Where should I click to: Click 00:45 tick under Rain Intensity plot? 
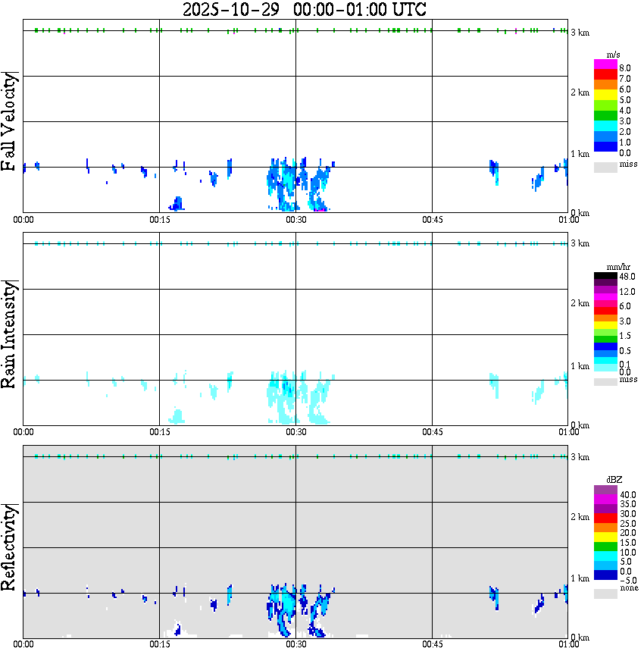[x=433, y=432]
